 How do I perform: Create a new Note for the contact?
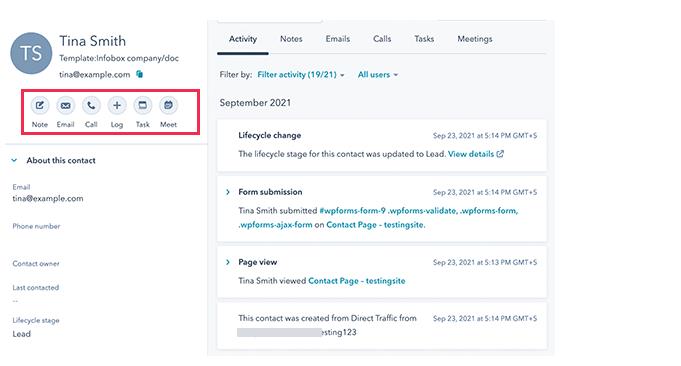(40, 105)
